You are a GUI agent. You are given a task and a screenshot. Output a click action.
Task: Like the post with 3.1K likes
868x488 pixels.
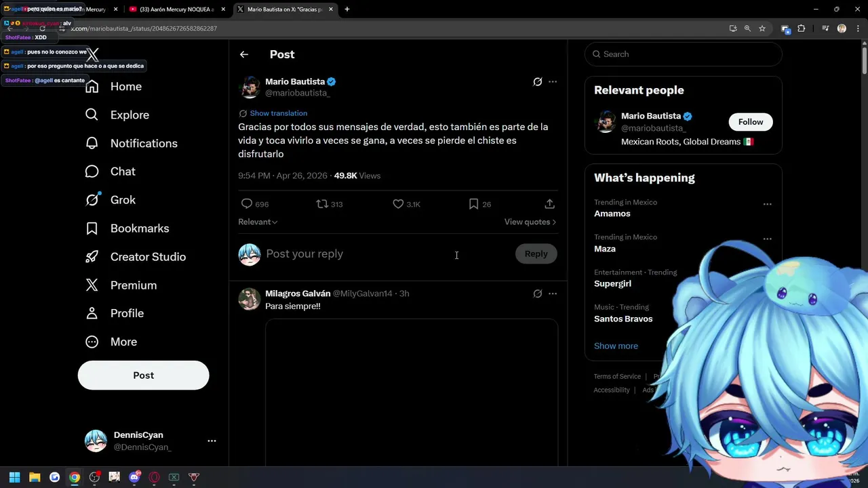pyautogui.click(x=398, y=204)
